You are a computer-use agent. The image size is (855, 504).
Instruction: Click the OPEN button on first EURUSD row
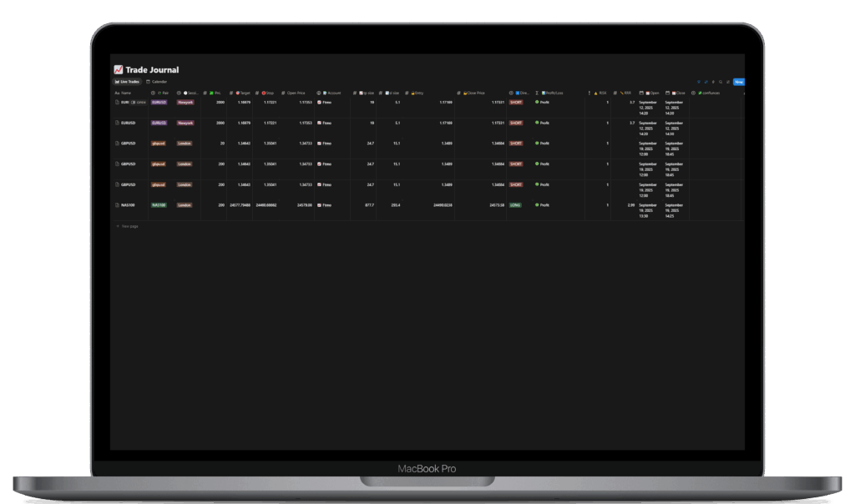point(139,102)
